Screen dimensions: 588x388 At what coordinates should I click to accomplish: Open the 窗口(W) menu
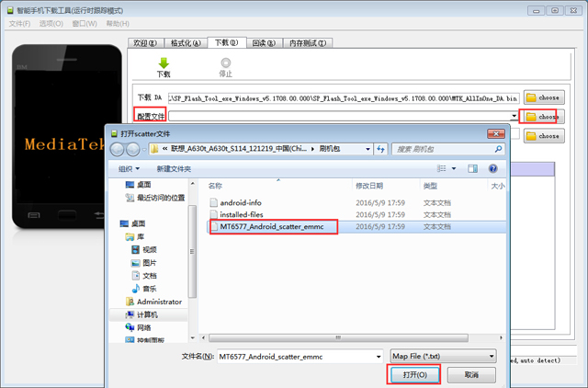coord(85,24)
